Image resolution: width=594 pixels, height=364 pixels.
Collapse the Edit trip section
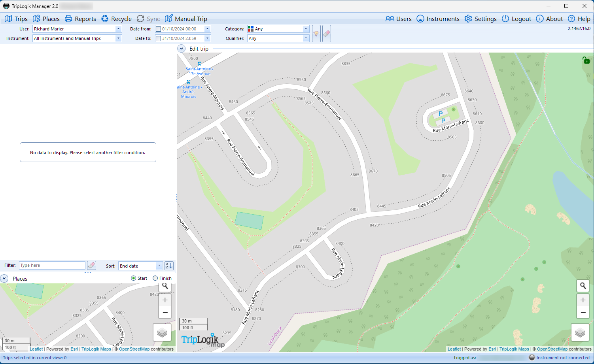tap(181, 49)
